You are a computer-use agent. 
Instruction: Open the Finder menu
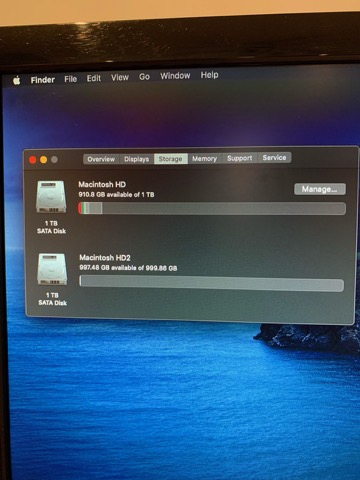point(43,80)
